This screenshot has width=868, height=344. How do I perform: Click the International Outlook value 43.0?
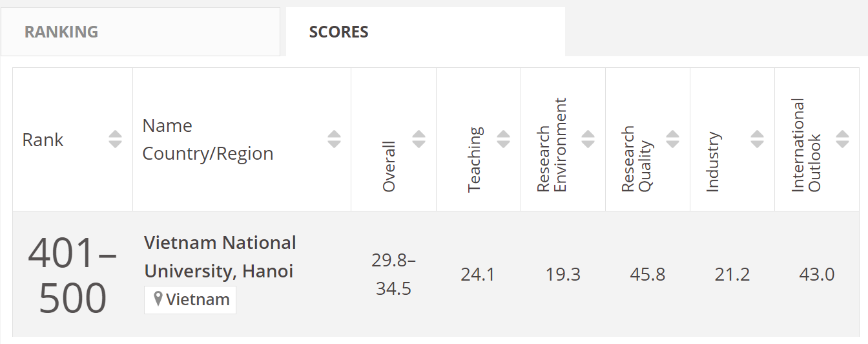pyautogui.click(x=816, y=274)
